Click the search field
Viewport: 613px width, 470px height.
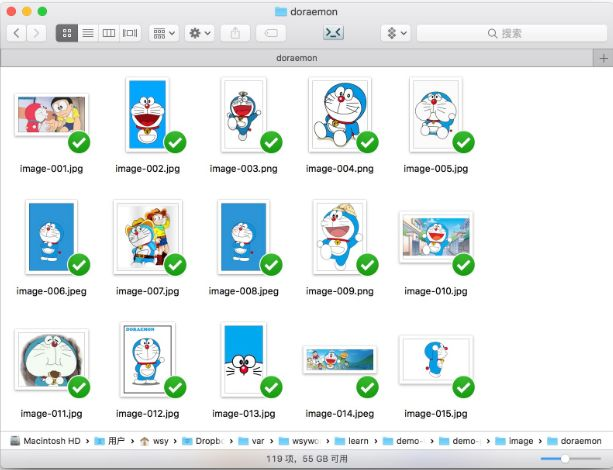[x=512, y=33]
